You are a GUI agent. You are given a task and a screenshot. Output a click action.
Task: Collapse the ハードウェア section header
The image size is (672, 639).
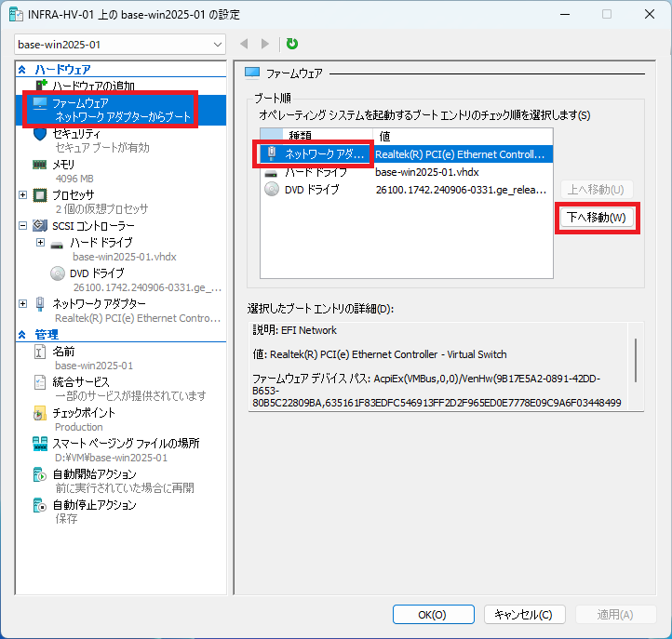(x=21, y=70)
